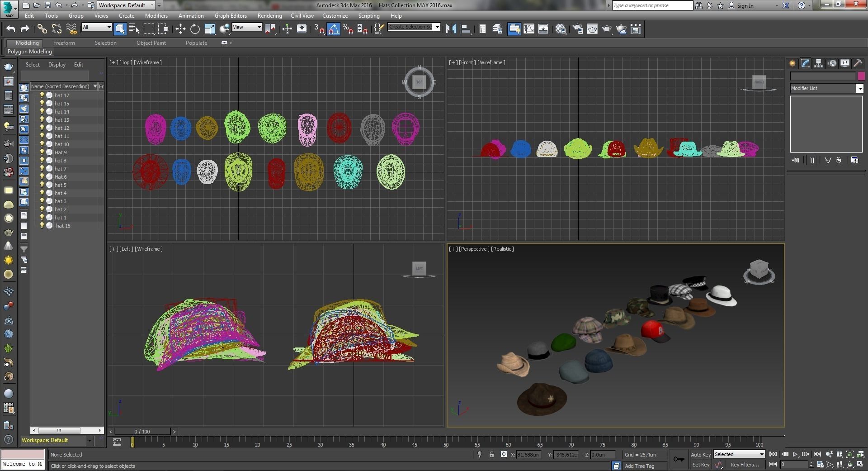Image resolution: width=868 pixels, height=471 pixels.
Task: Click the Angle Snap toggle in toolbar
Action: 334,29
